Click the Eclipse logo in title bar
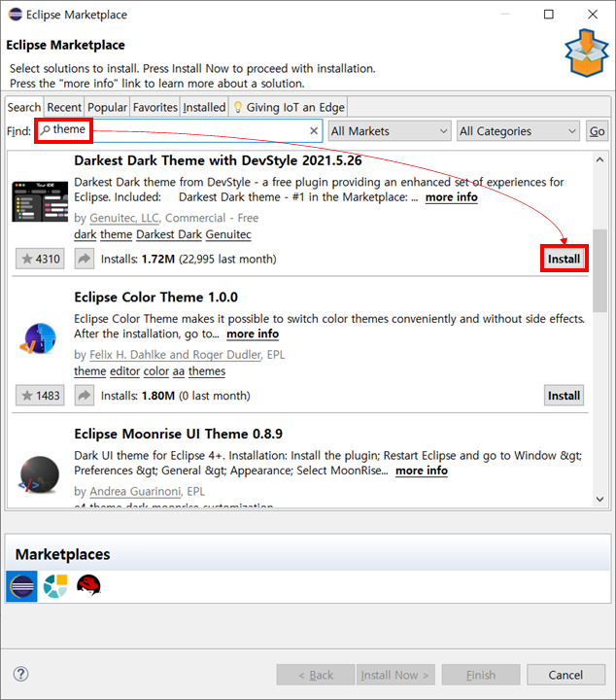The width and height of the screenshot is (616, 700). click(x=16, y=15)
